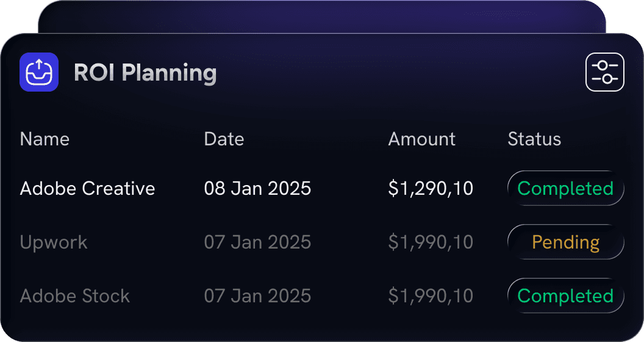The height and width of the screenshot is (342, 644).
Task: Sort by the Name column header
Action: pyautogui.click(x=45, y=139)
